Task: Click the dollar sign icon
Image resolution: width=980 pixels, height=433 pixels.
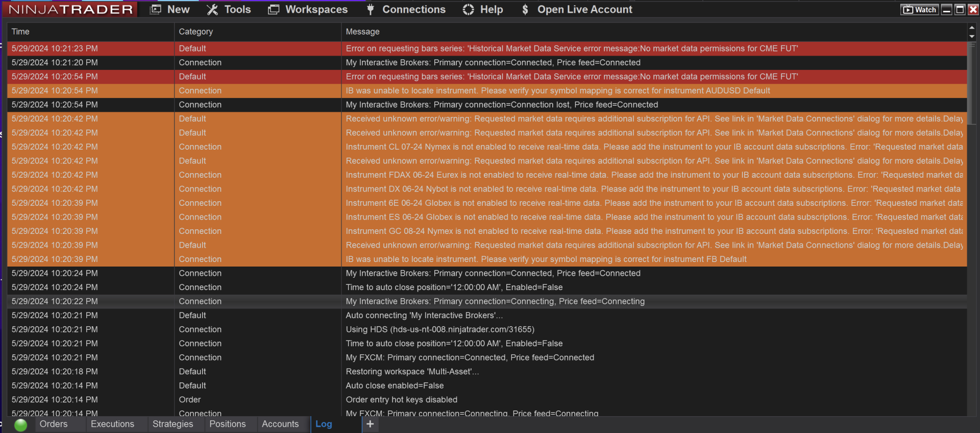Action: click(525, 9)
